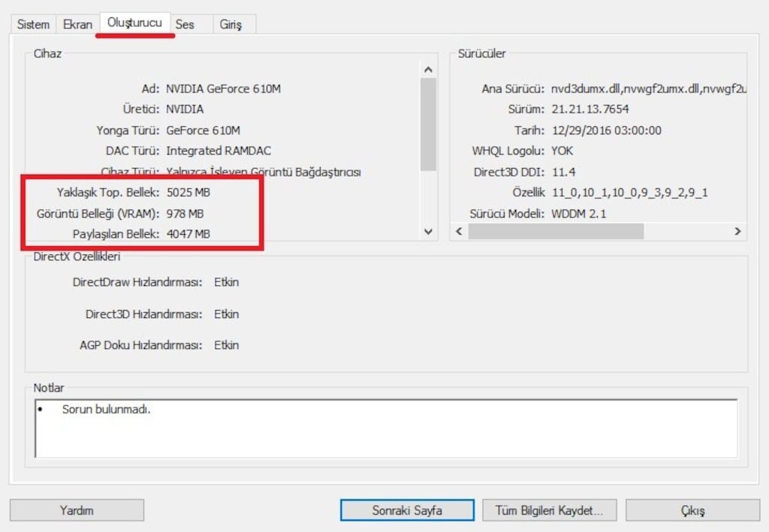Switch to the Giriş tab
The height and width of the screenshot is (532, 769).
tap(231, 24)
